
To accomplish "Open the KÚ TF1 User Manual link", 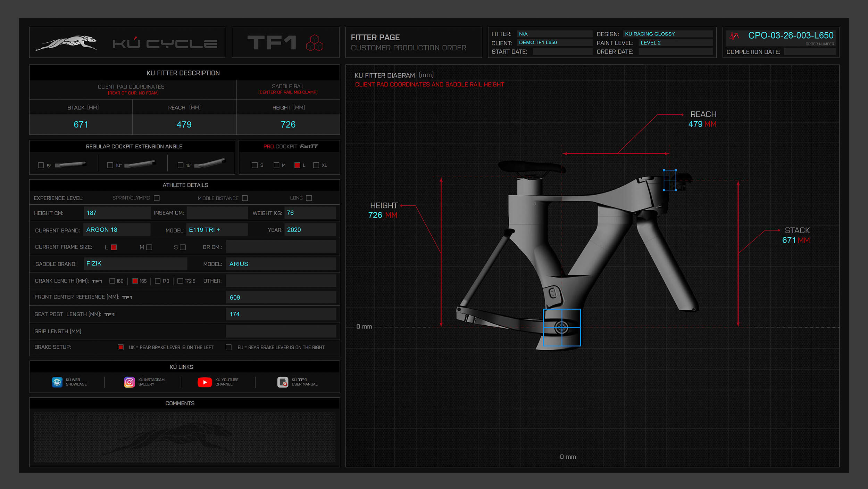I will tap(304, 382).
